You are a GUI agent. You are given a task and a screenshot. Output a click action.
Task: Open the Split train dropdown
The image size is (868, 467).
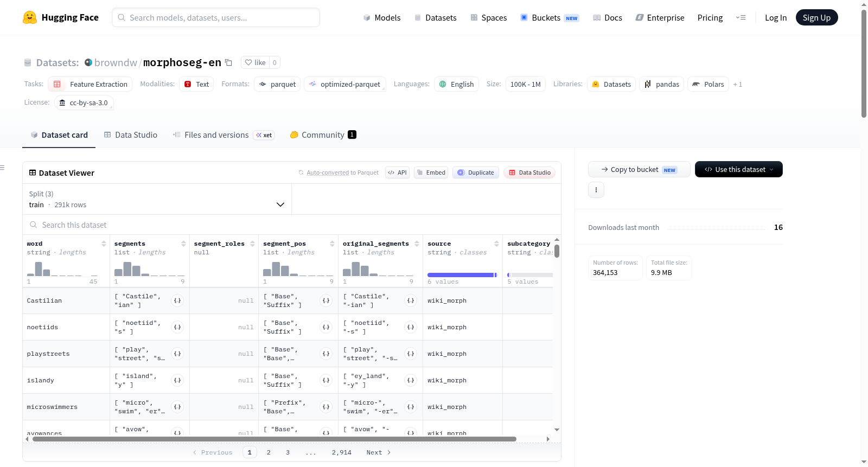point(157,199)
